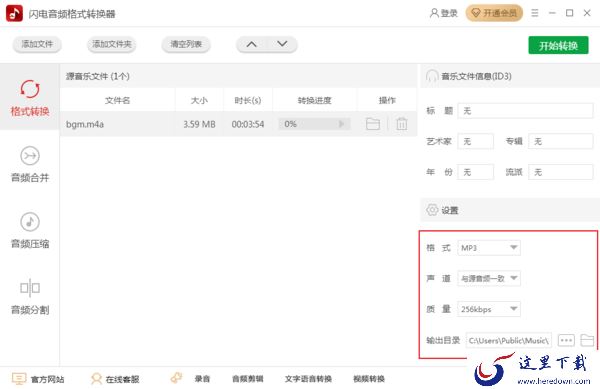Viewport: 600px width, 389px height.
Task: Open the 格式 MP3 dropdown
Action: [489, 248]
